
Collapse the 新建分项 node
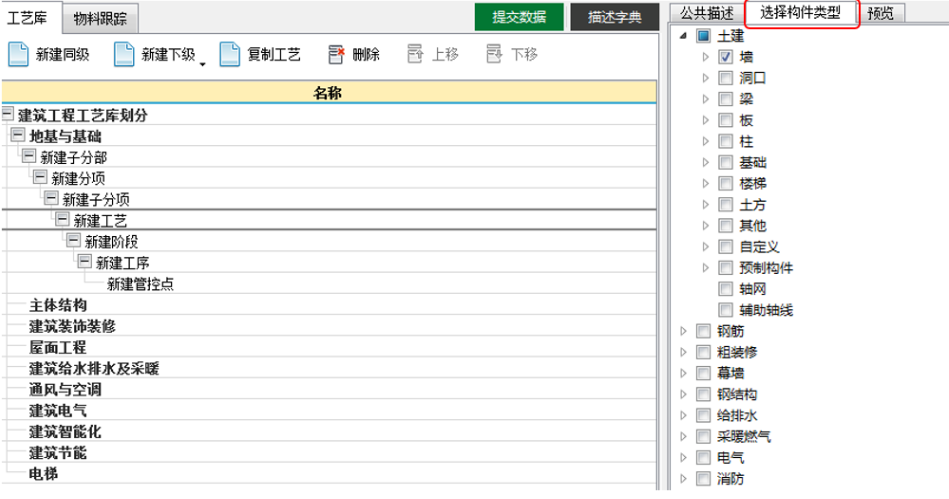(40, 177)
